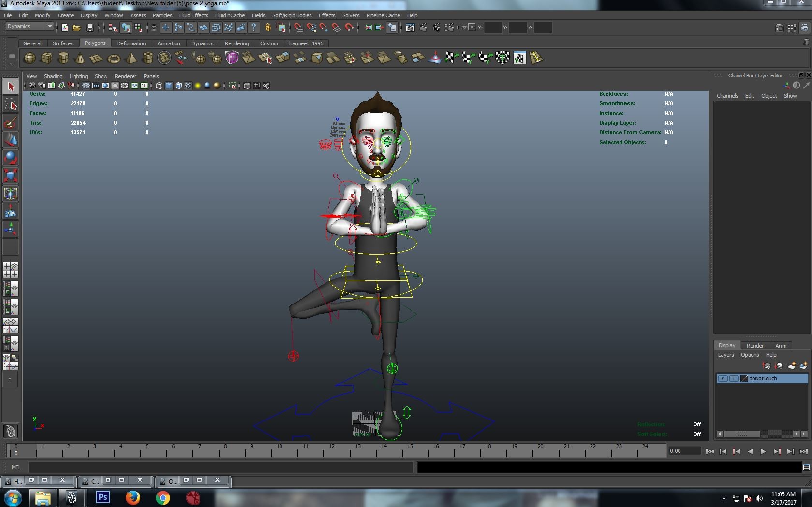Viewport: 812px width, 507px height.
Task: Click the Save scene icon
Action: (89, 28)
